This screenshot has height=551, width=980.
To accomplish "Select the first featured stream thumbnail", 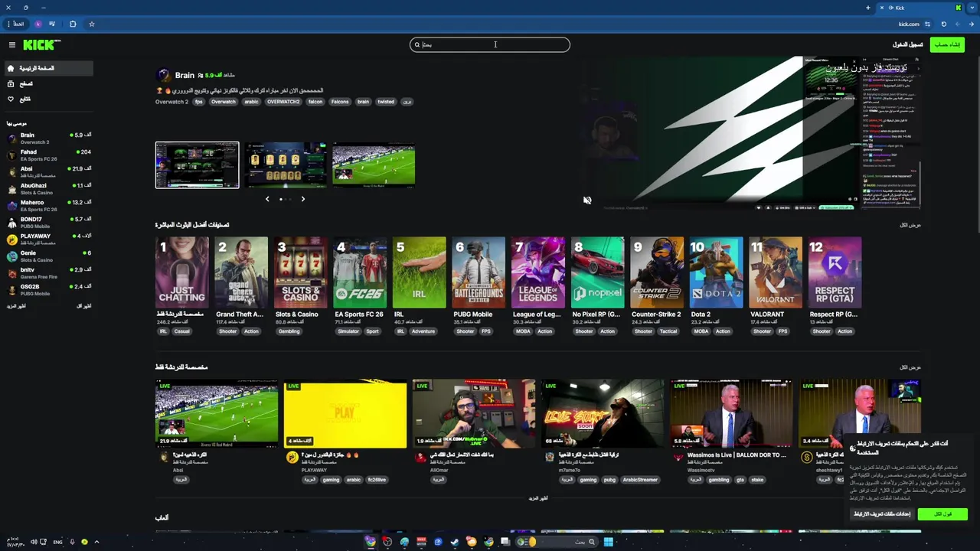I will pyautogui.click(x=197, y=165).
